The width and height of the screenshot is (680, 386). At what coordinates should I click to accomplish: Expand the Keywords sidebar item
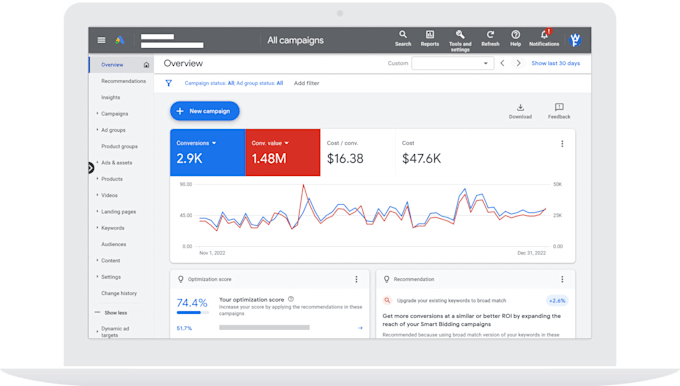pyautogui.click(x=97, y=227)
